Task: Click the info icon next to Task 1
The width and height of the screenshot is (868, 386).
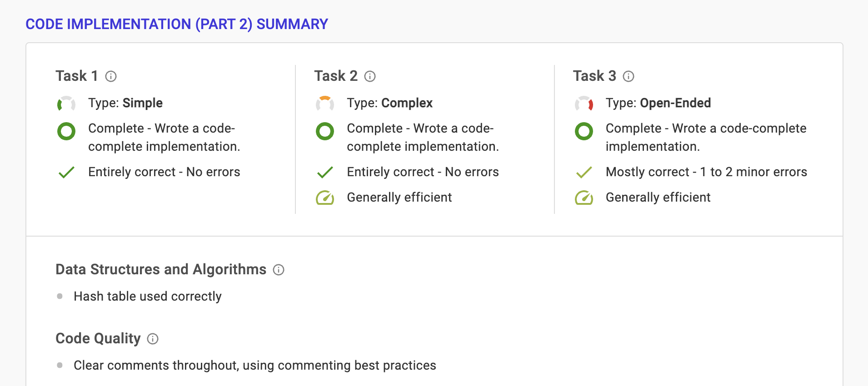Action: (111, 76)
